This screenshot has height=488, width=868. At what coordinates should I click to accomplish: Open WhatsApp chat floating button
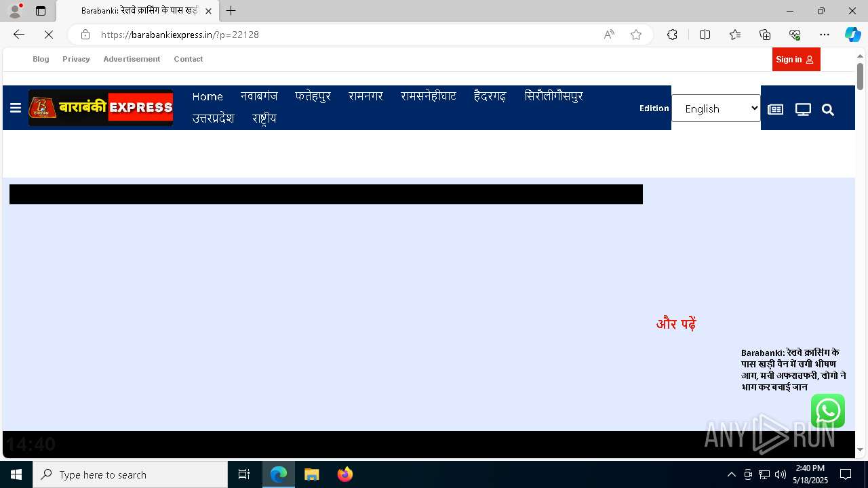point(828,411)
